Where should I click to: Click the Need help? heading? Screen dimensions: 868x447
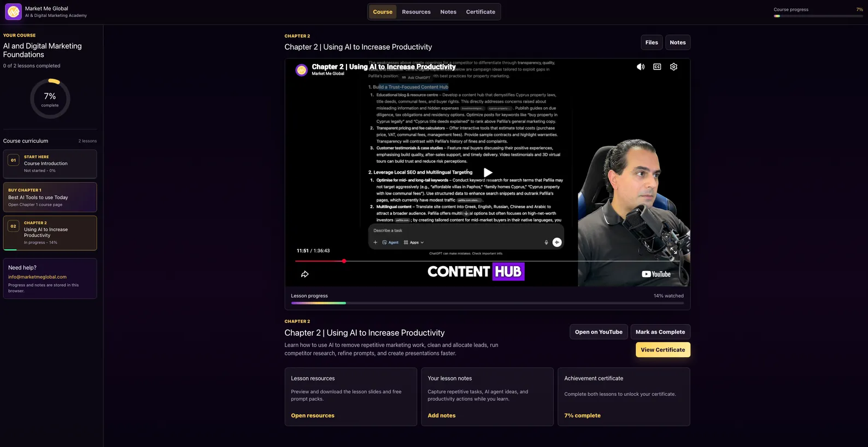(22, 268)
